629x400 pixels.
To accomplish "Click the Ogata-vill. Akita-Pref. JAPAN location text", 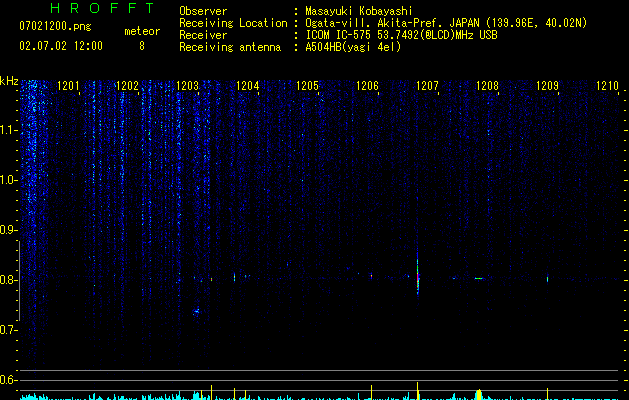I will coord(446,23).
